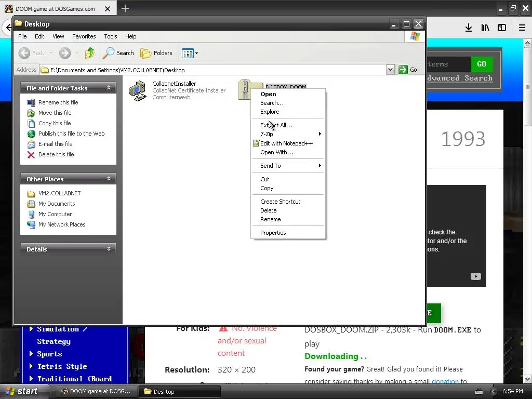
Task: Click the browser Downloads arrow icon
Action: 468,28
